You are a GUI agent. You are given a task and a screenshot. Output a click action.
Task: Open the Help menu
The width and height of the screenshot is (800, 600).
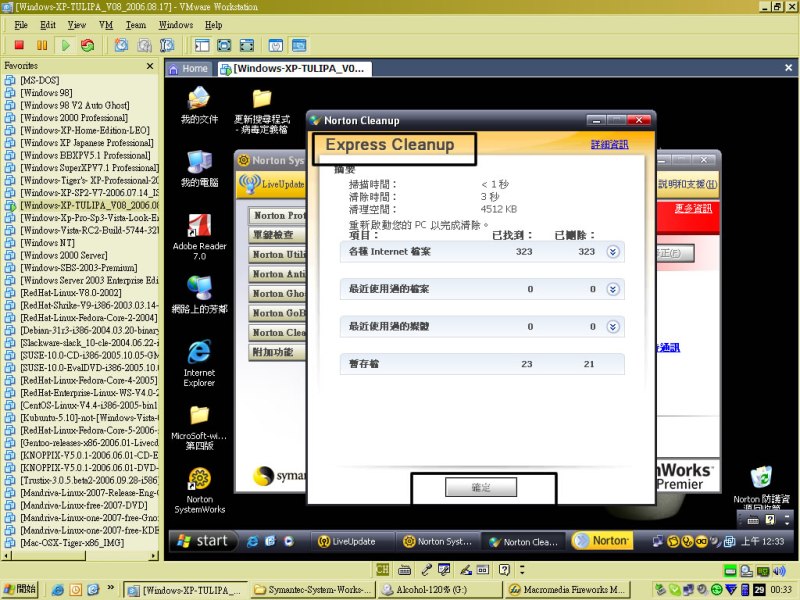[x=213, y=25]
